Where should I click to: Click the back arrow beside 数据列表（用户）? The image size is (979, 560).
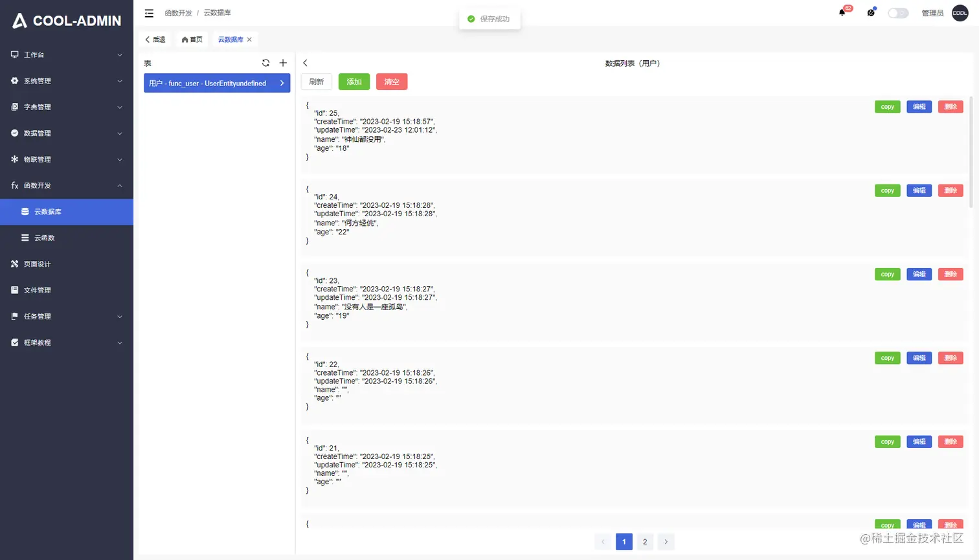click(x=304, y=63)
